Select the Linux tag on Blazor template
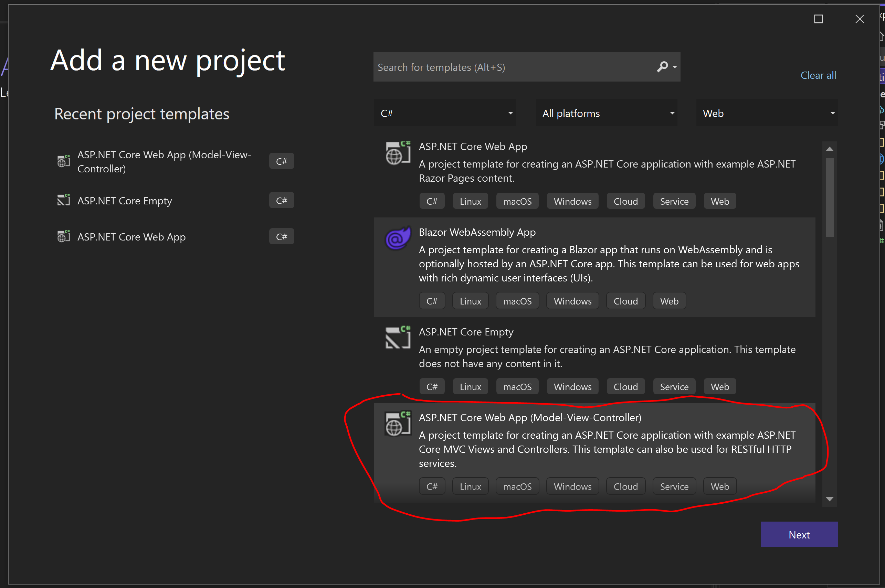 470,300
